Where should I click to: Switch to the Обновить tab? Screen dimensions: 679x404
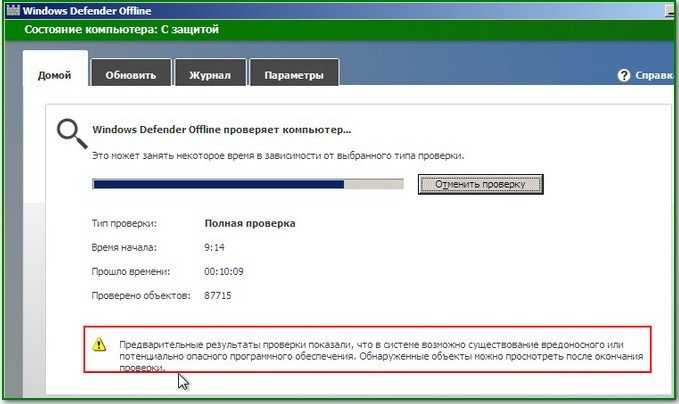(x=131, y=75)
